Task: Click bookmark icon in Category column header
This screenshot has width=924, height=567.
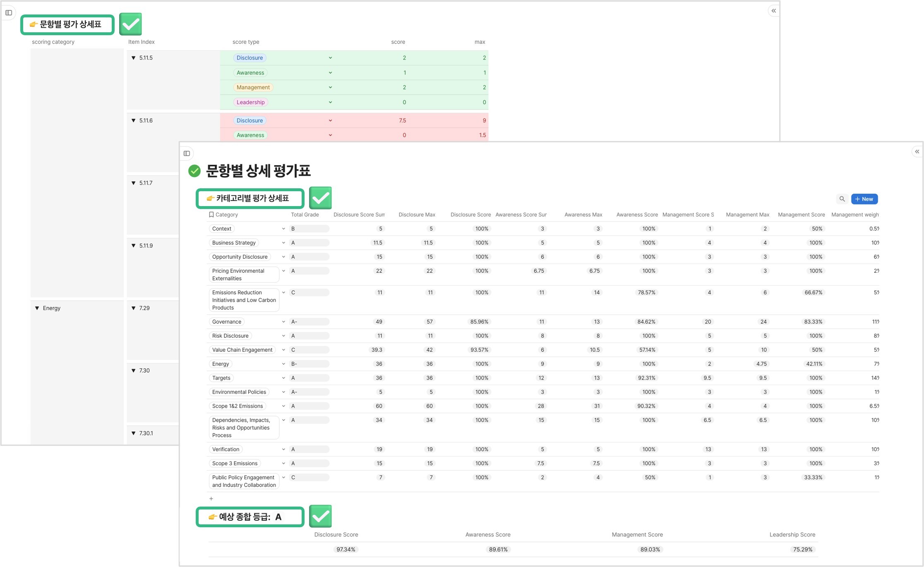Action: point(211,214)
